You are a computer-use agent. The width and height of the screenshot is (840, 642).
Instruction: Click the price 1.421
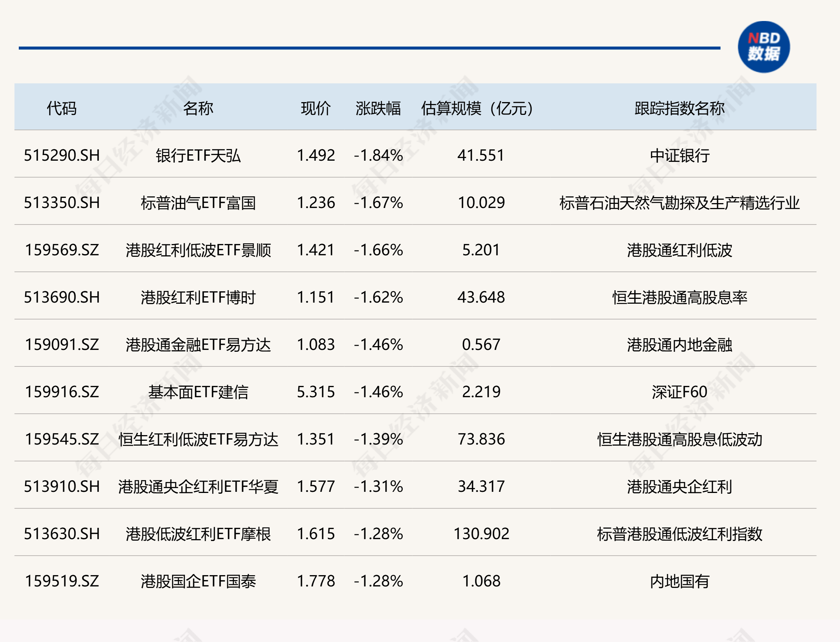316,250
